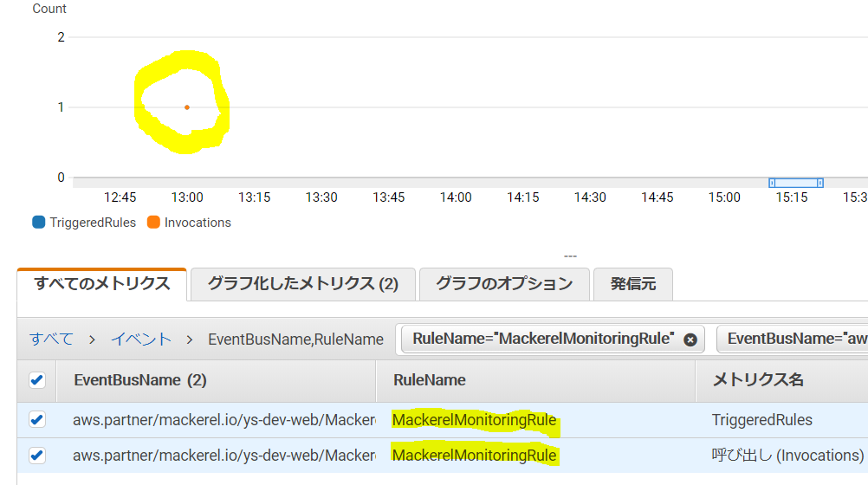Switch to the 発信元 tab
The image size is (868, 485).
[632, 284]
